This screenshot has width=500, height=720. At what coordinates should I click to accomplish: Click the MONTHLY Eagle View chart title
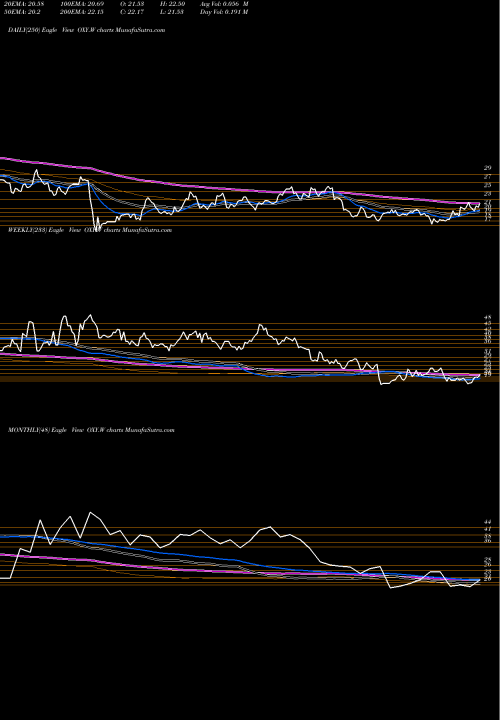(x=91, y=430)
